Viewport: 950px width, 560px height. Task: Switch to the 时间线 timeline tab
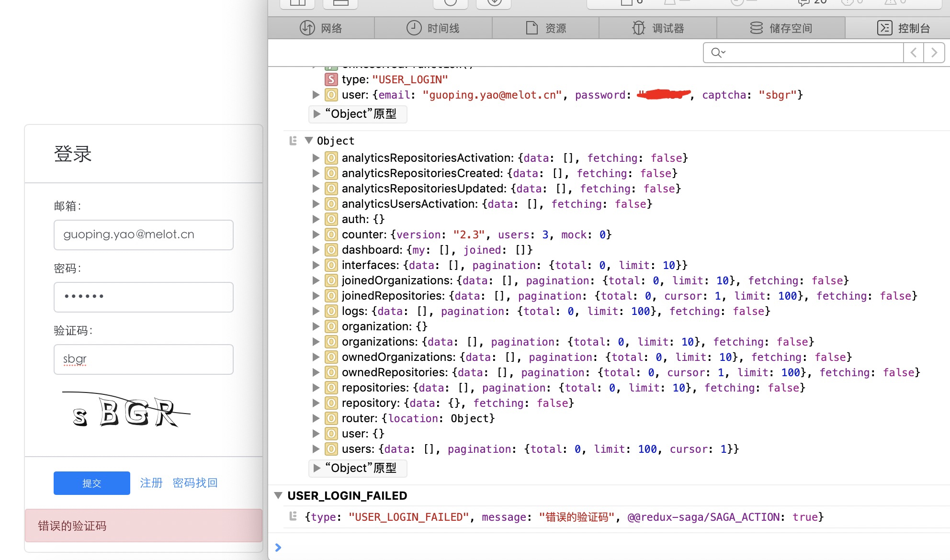click(x=433, y=28)
